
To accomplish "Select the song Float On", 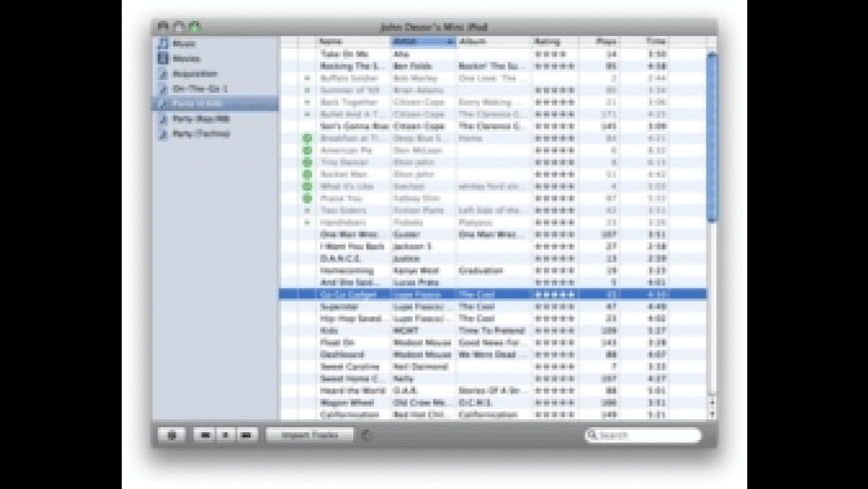I will pos(337,342).
